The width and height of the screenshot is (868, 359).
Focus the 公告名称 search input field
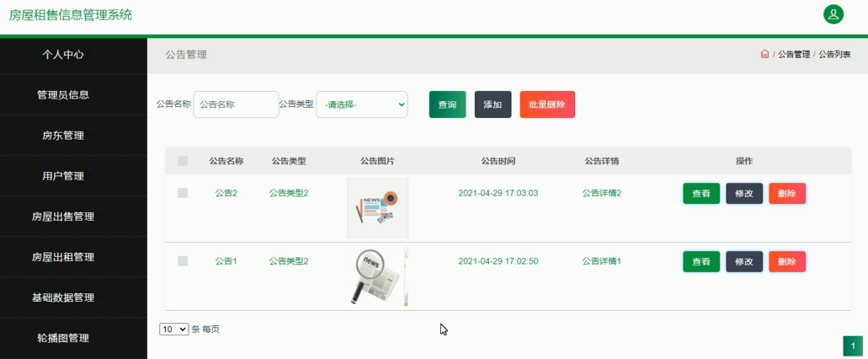click(x=236, y=104)
